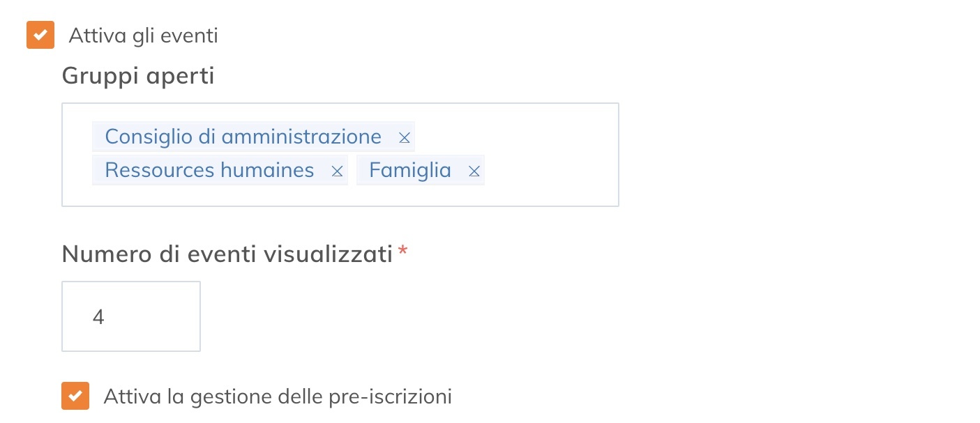Click the number input containing 4
This screenshot has height=423, width=980.
pos(131,316)
